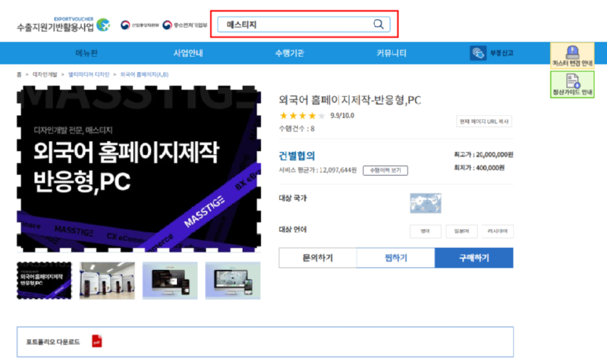This screenshot has width=607, height=364.
Task: Click the 서비스 평균가 12,097,644원 text
Action: coord(317,170)
